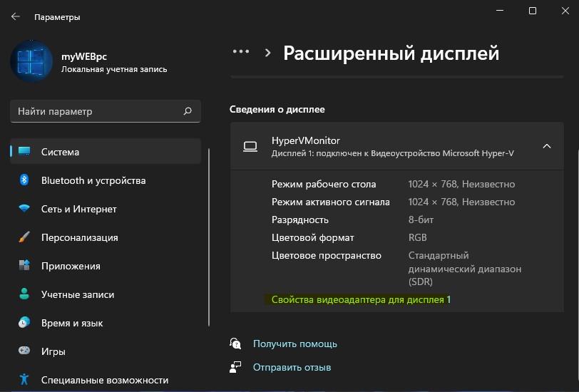The height and width of the screenshot is (392, 579).
Task: Click the breadcrumb chevron arrow
Action: coord(267,53)
